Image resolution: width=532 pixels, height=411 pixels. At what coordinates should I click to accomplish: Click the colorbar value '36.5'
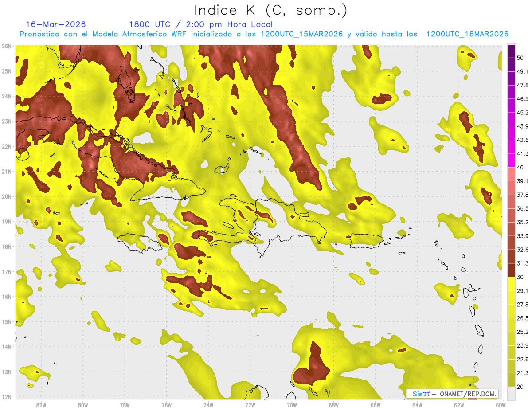pos(522,208)
